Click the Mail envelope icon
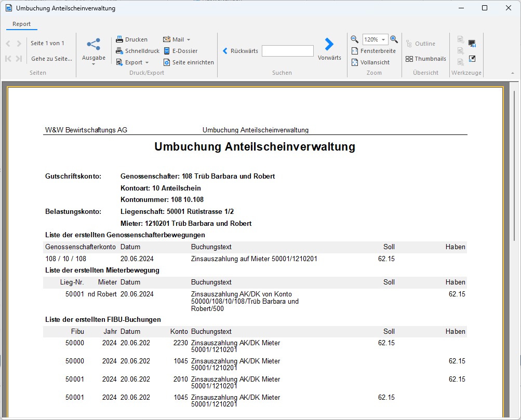The height and width of the screenshot is (420, 521). 166,39
